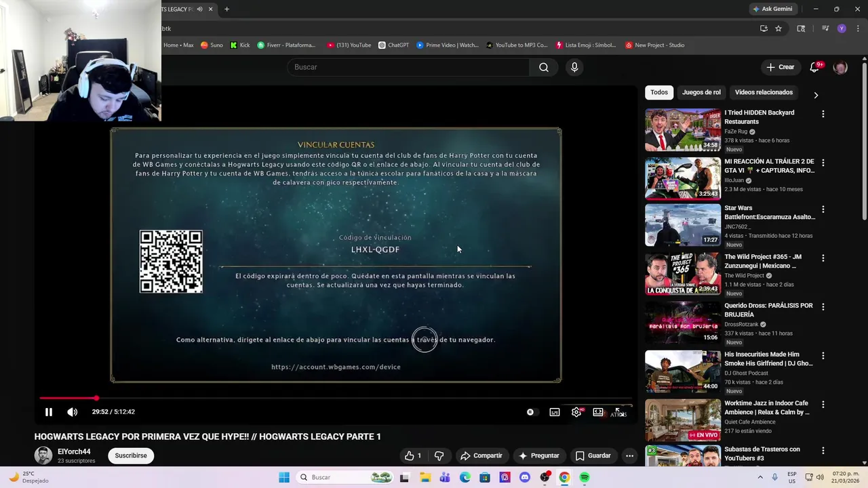868x488 pixels.
Task: Pause the video with the player's pause button
Action: 49,412
